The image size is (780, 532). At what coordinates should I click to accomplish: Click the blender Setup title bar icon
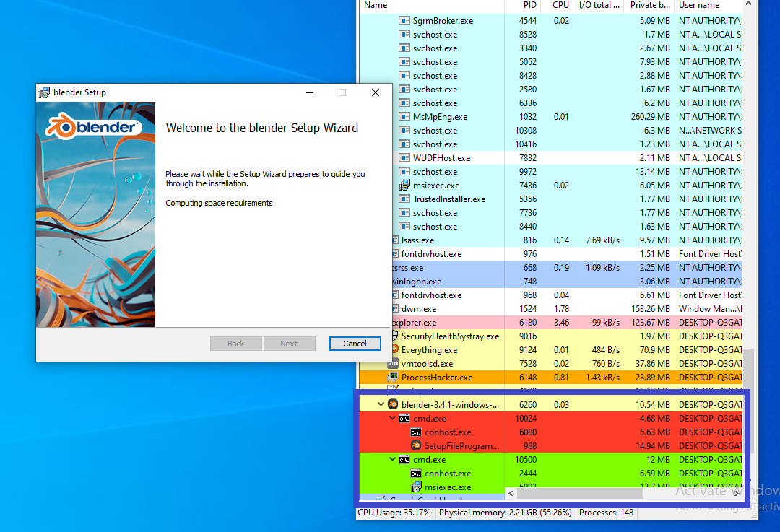[45, 92]
